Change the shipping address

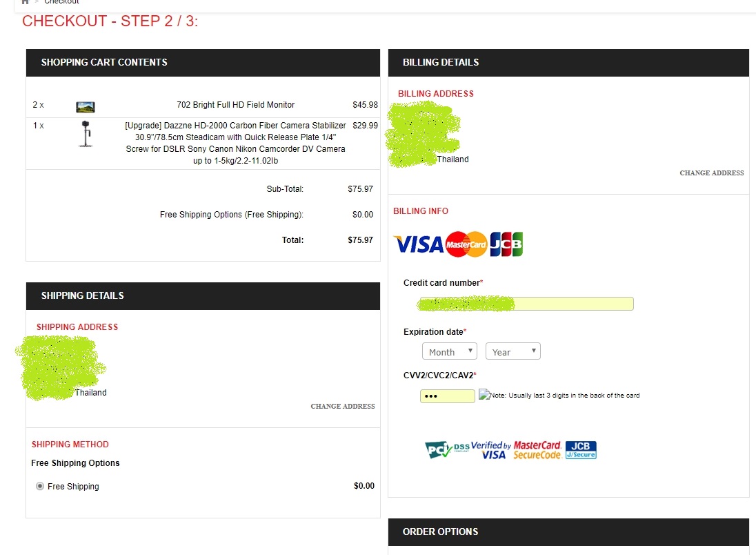[x=343, y=407]
